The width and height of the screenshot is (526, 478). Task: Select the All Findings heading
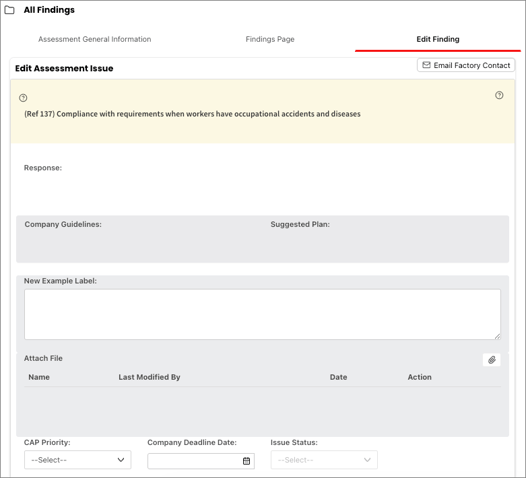point(49,10)
